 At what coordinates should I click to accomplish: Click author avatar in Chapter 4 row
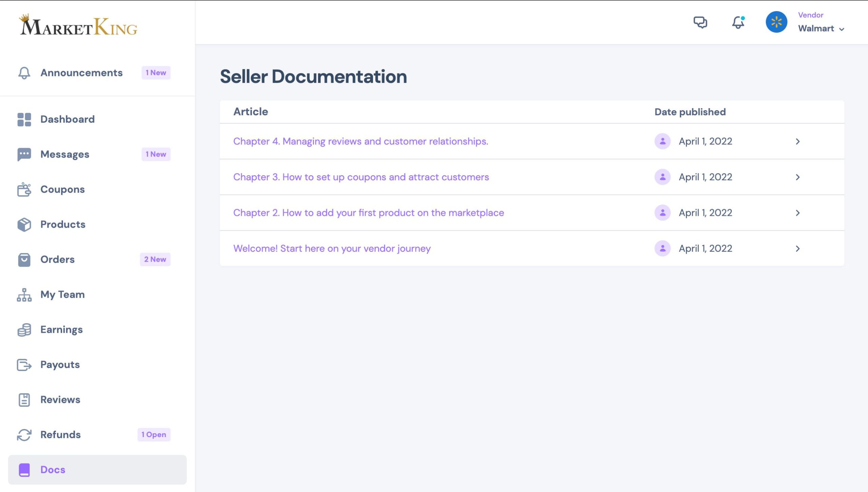(x=663, y=141)
